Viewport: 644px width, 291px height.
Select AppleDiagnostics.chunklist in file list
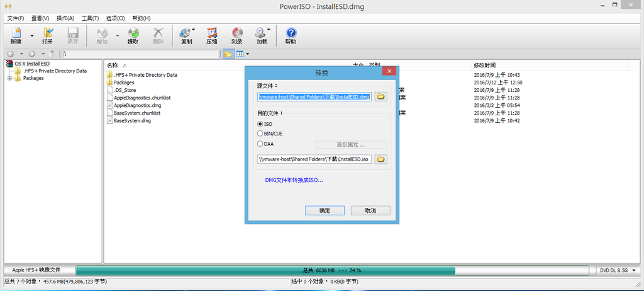(142, 98)
